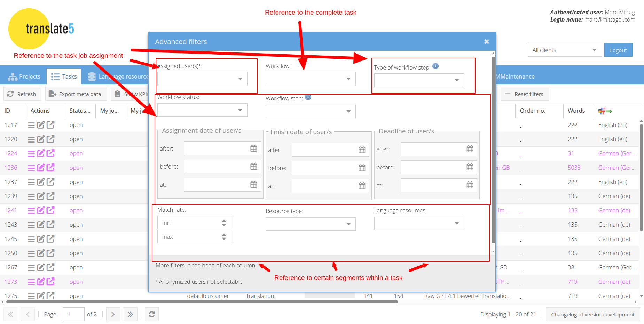The image size is (644, 324).
Task: Select the Tasks tab
Action: [64, 76]
